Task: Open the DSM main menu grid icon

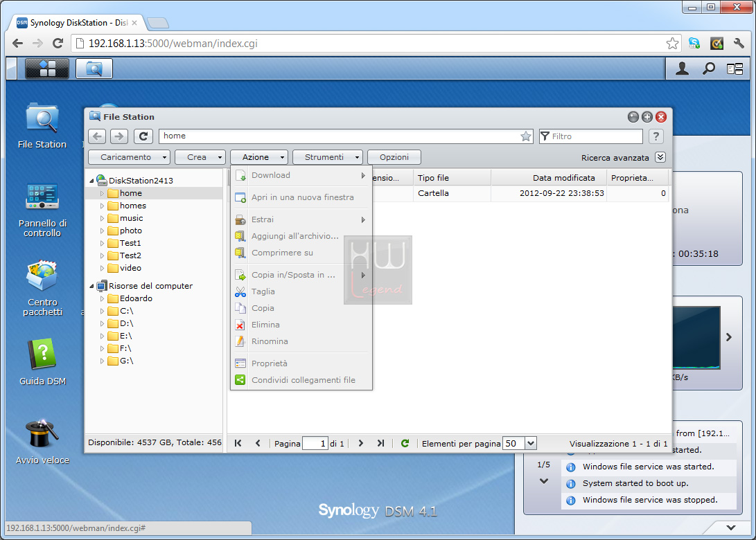Action: 47,69
